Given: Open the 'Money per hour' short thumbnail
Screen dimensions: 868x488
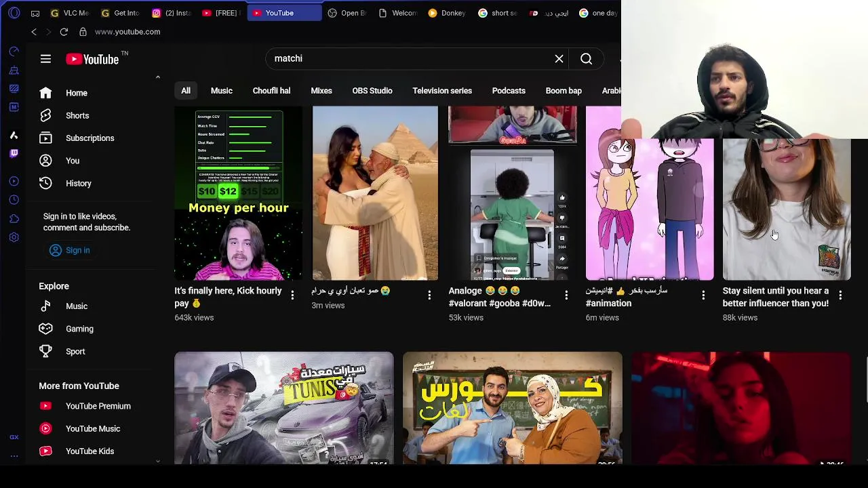Looking at the screenshot, I should (x=238, y=193).
